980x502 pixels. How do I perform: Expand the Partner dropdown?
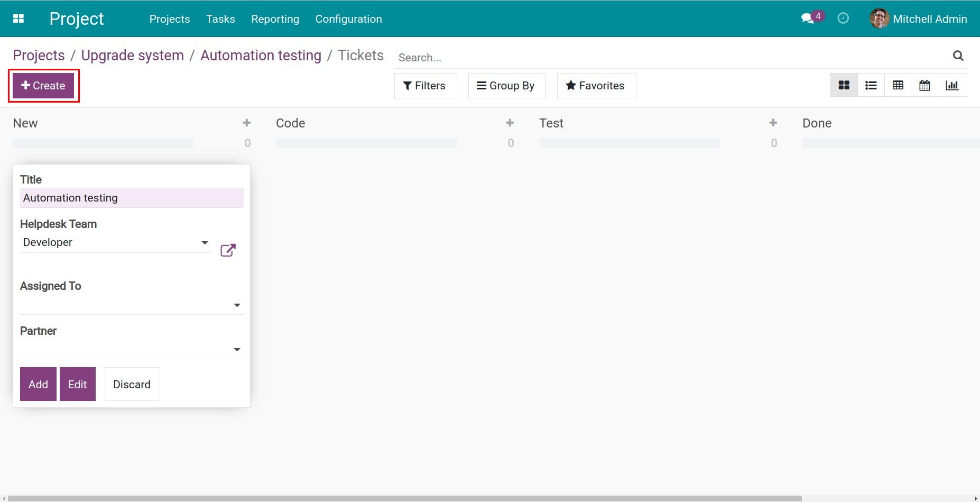237,349
